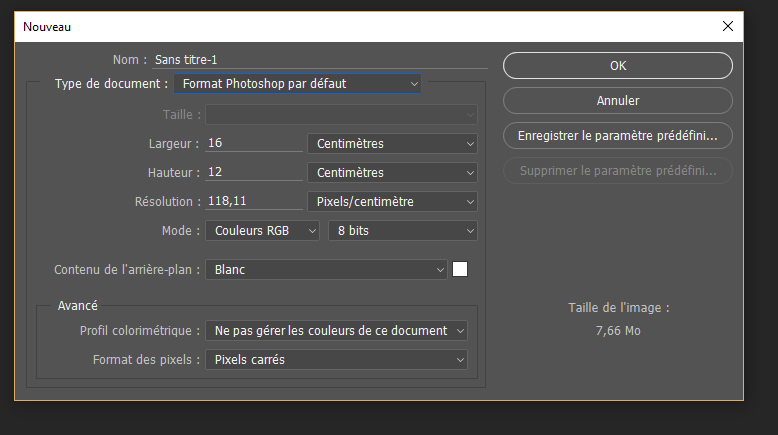Screen dimensions: 778x435
Task: Click the OK button
Action: [x=617, y=65]
